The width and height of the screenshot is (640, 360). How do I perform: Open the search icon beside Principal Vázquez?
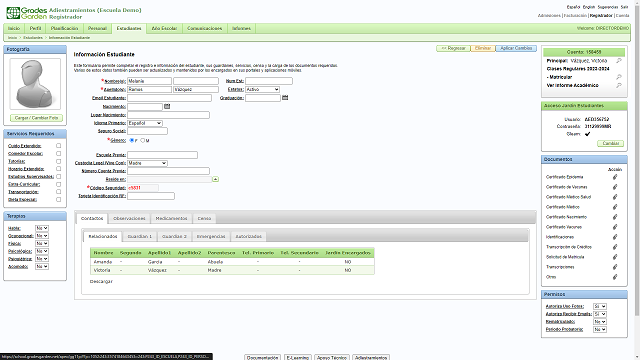coord(619,60)
